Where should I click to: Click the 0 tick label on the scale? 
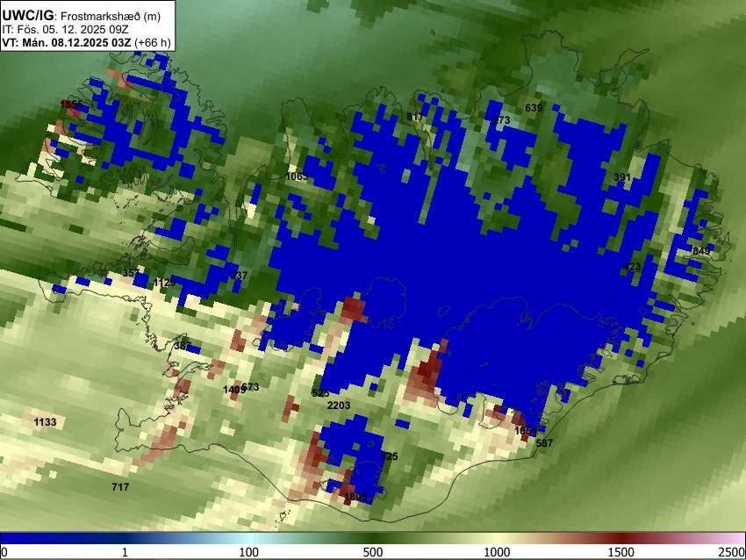click(4, 552)
